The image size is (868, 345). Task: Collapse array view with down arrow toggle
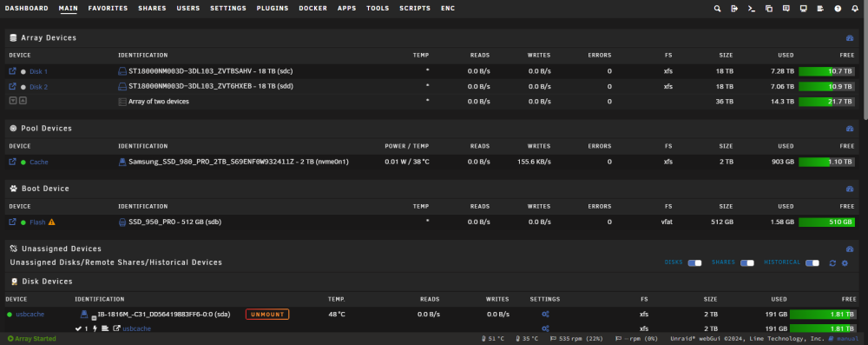tap(13, 101)
